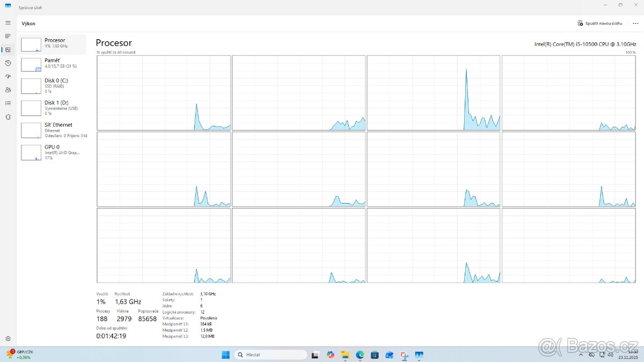Launch Copilot from the taskbar
This screenshot has height=362, width=644.
[330, 354]
